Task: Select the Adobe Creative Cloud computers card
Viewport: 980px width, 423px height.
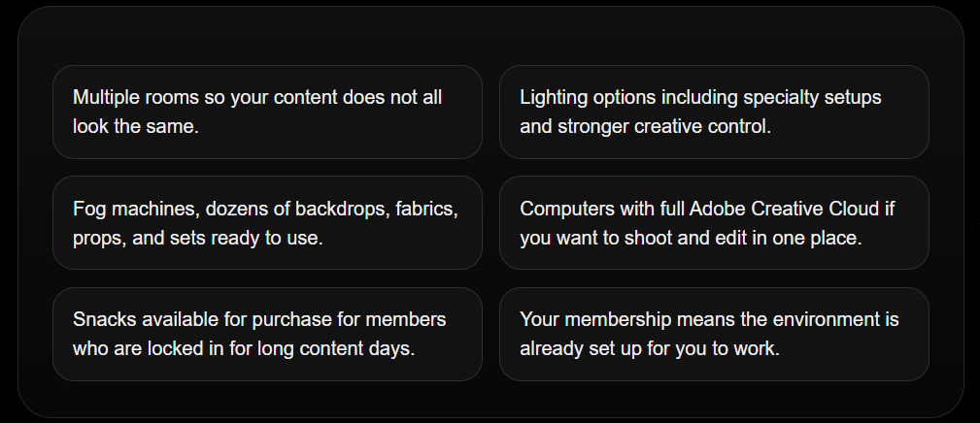Action: click(714, 222)
